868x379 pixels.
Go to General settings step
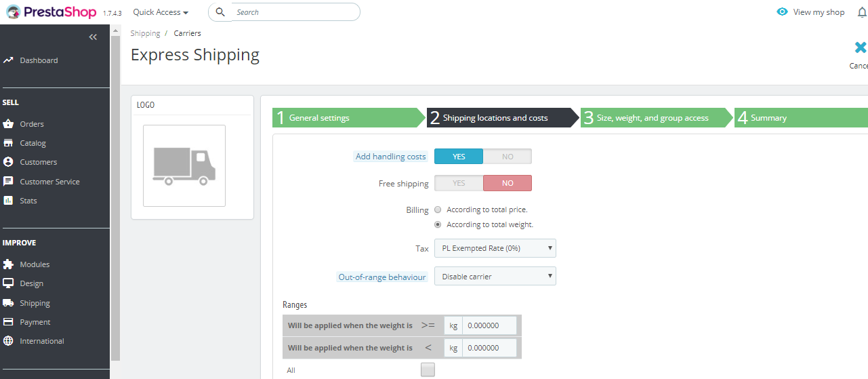pos(348,118)
